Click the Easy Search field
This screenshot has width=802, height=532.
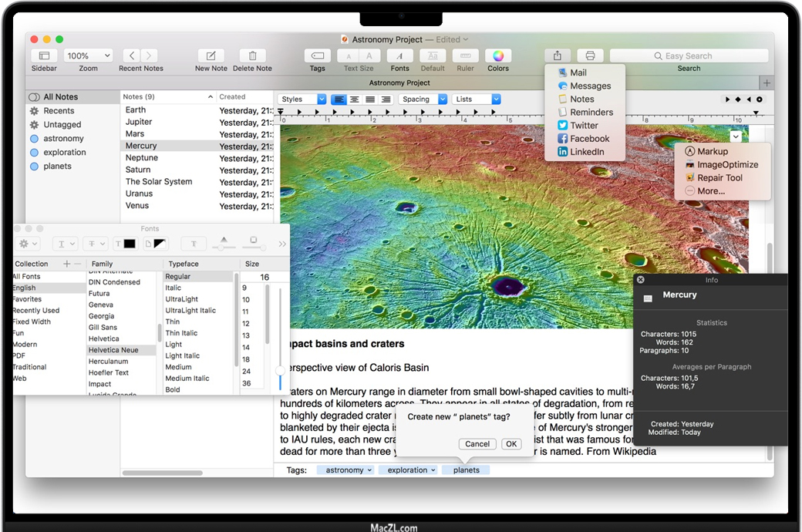pyautogui.click(x=689, y=56)
